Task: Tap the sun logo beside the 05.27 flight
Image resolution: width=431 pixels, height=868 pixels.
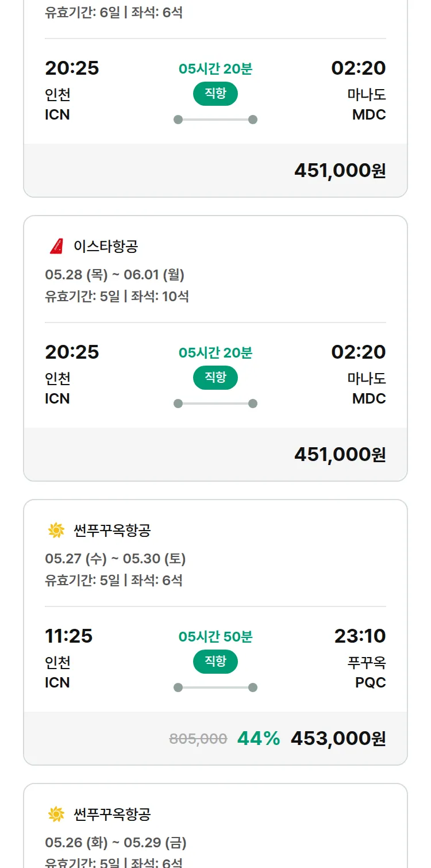Action: pyautogui.click(x=56, y=531)
